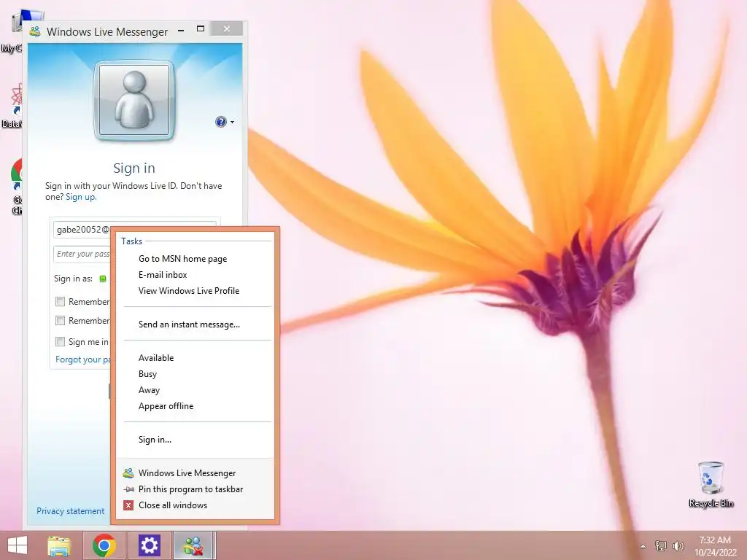The image size is (747, 560).
Task: Maximize the Windows Live Messenger window
Action: pos(201,29)
